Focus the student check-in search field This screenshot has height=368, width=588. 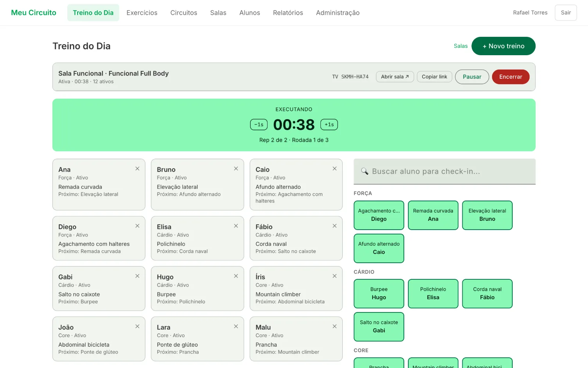point(445,171)
